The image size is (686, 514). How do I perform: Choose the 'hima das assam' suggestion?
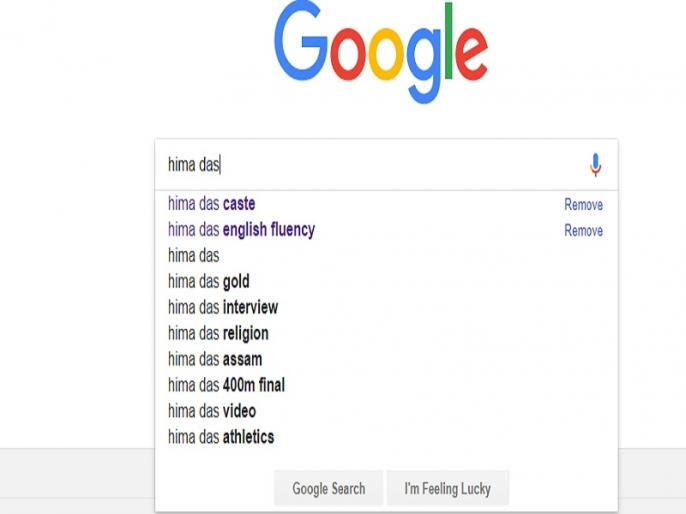point(386,359)
